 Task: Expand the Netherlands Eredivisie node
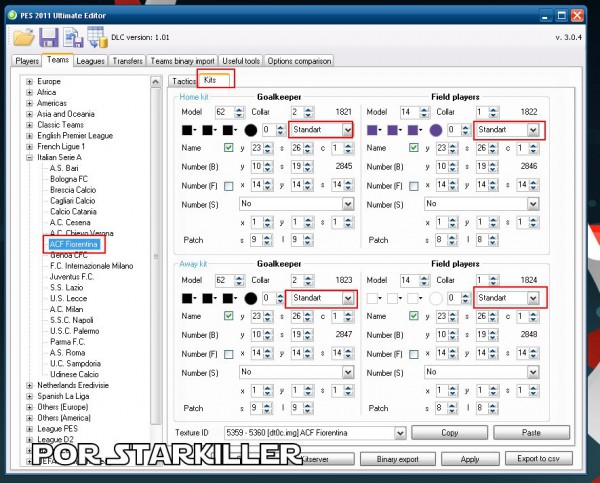pos(29,385)
